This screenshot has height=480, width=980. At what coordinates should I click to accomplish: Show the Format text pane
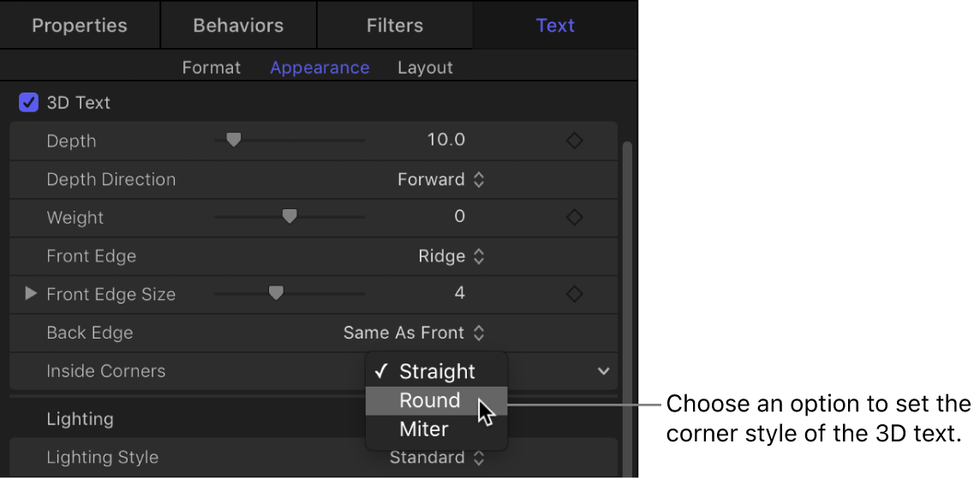point(212,68)
